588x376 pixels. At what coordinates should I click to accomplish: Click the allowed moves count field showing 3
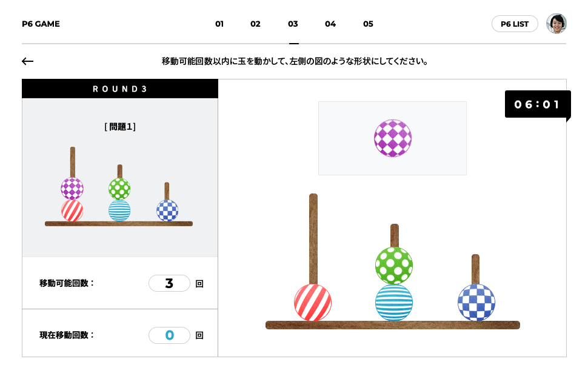[169, 283]
